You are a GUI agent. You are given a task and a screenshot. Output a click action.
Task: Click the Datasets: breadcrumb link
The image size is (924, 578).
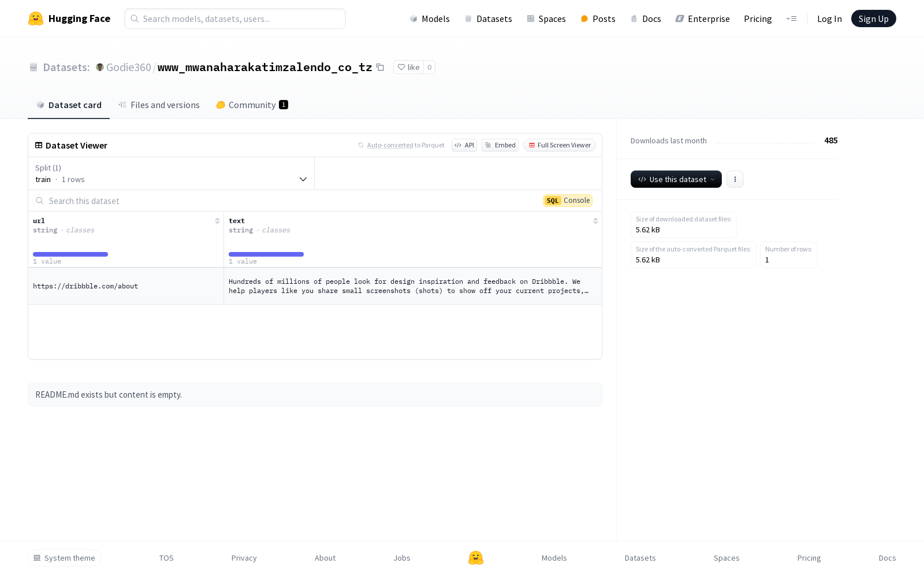tap(66, 67)
